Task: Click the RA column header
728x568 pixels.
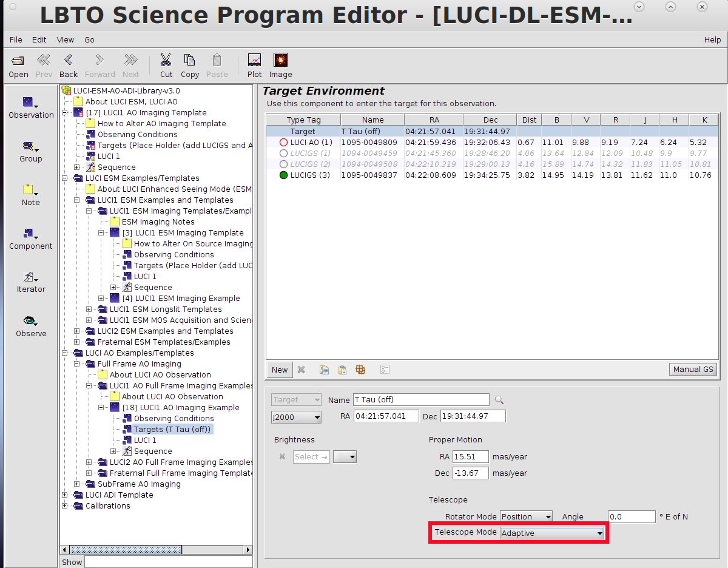Action: [x=434, y=120]
